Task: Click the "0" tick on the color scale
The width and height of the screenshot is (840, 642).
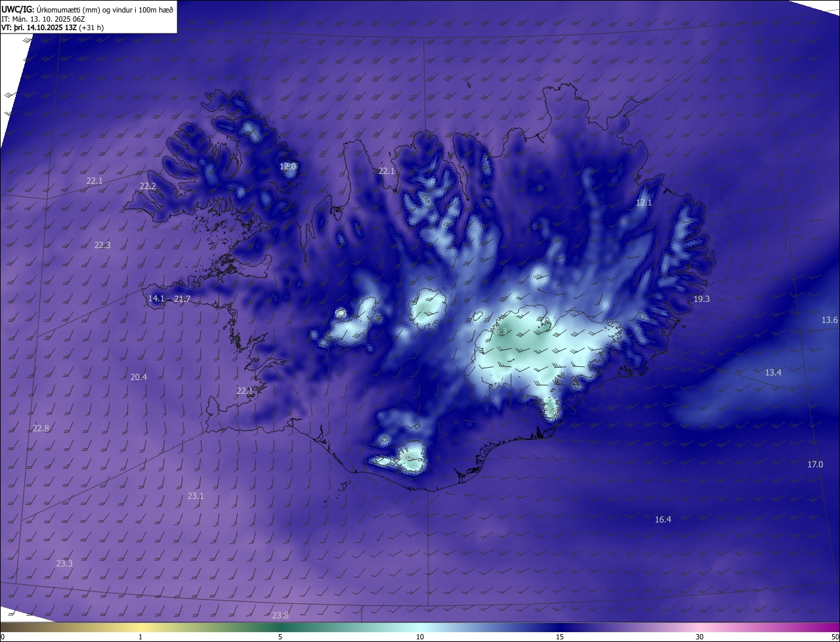Action: coord(3,637)
